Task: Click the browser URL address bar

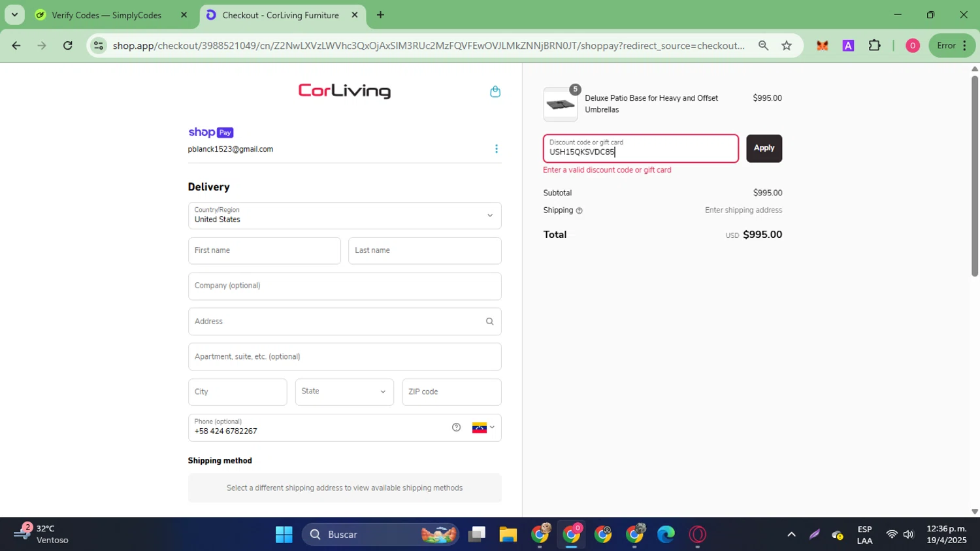Action: (428, 46)
